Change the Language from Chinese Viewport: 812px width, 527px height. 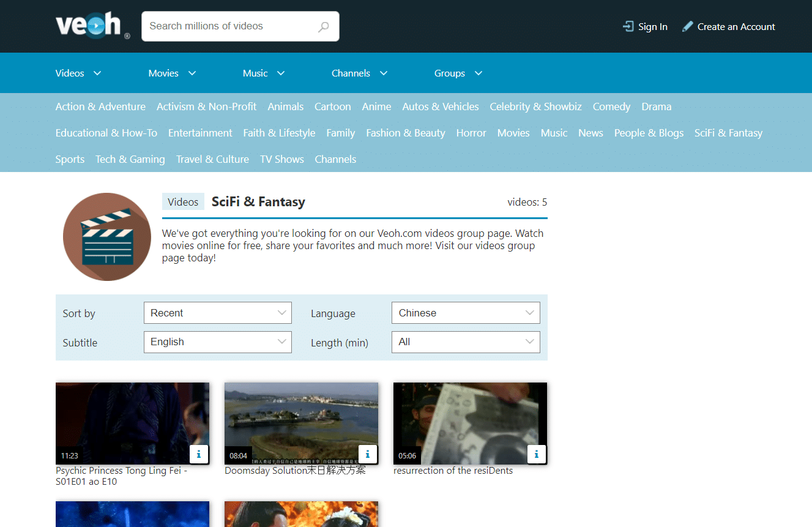(x=465, y=313)
